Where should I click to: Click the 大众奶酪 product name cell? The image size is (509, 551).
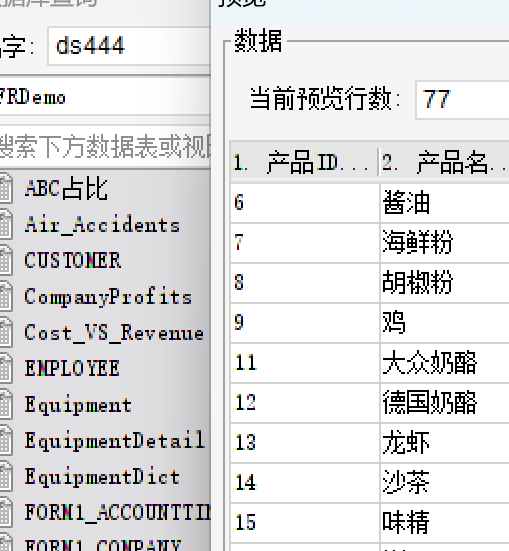(445, 363)
